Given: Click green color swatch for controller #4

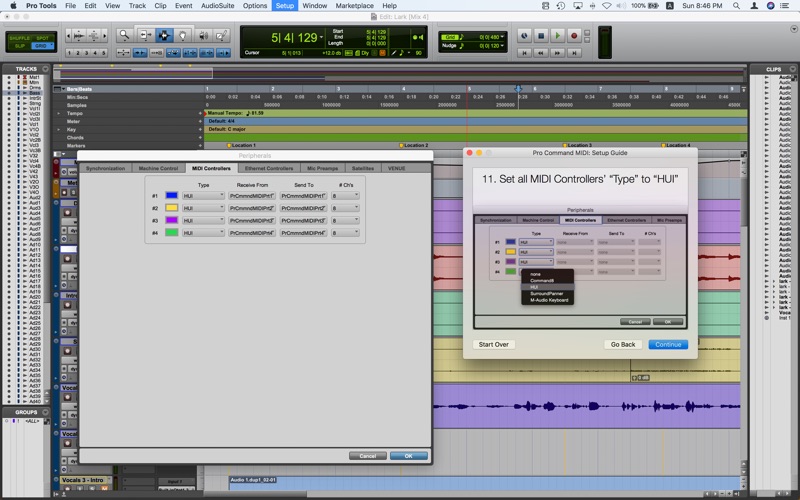Looking at the screenshot, I should click(x=171, y=232).
